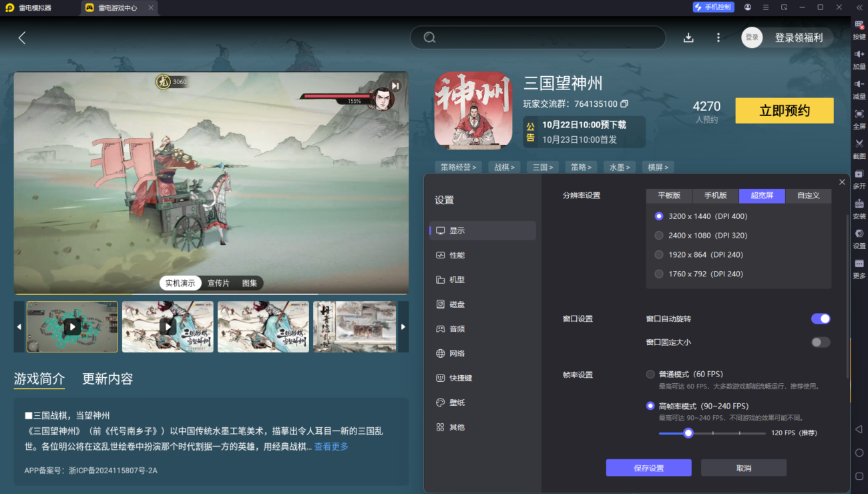Disable the 窗口自动旋转 auto-rotate toggle
The image size is (868, 494).
(820, 318)
